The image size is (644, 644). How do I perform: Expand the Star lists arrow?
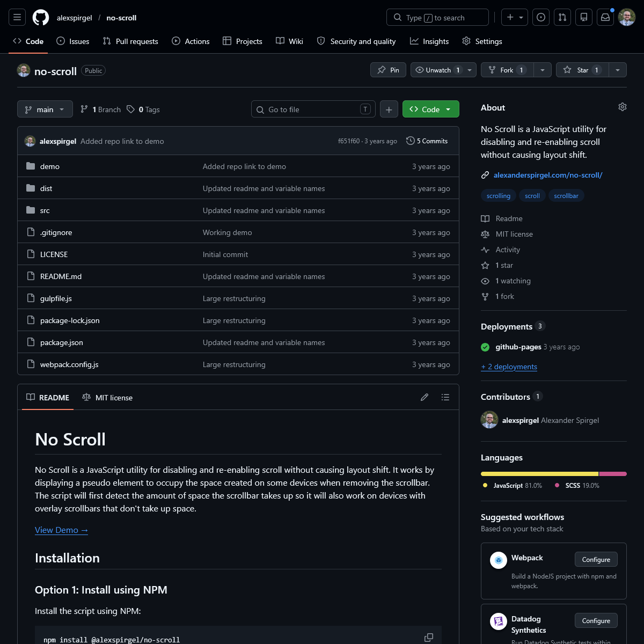point(618,70)
